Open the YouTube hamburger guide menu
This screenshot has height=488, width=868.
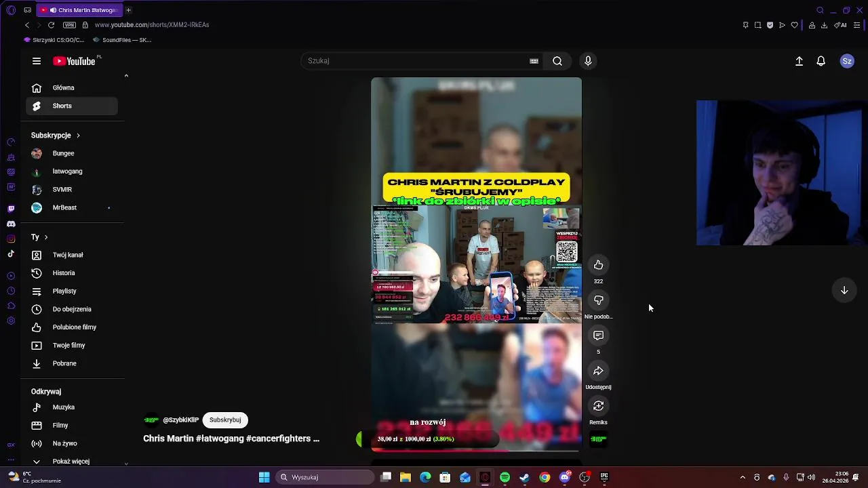37,61
